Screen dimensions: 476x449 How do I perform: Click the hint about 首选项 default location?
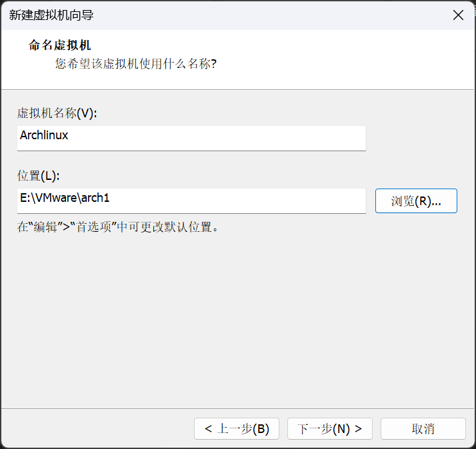point(118,226)
